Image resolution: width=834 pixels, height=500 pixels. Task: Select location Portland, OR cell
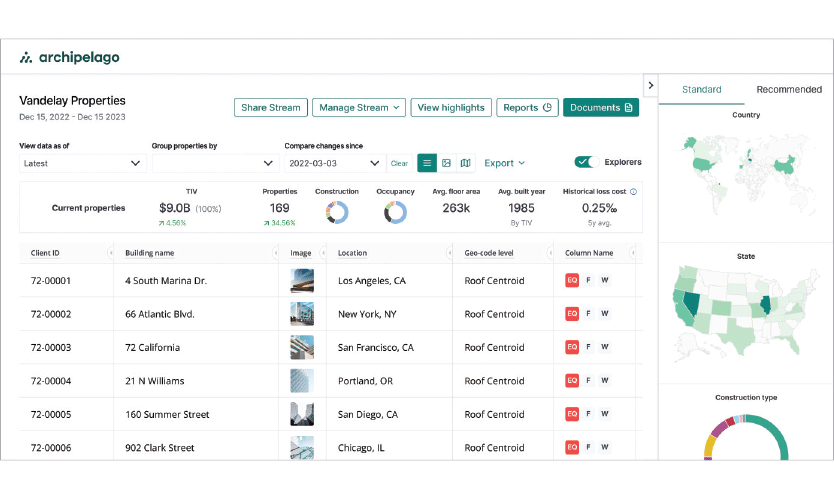click(x=365, y=381)
